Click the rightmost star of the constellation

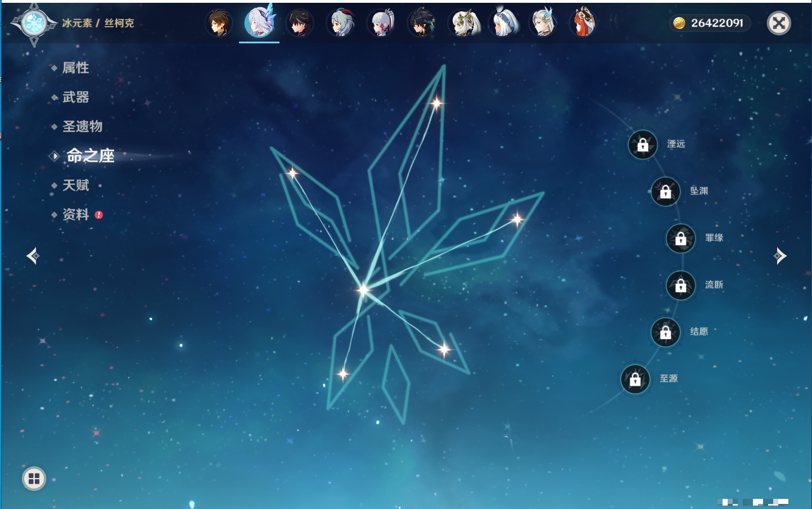tap(517, 219)
